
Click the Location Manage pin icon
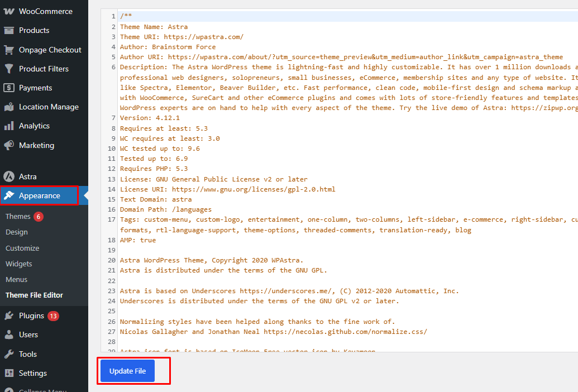(x=10, y=106)
